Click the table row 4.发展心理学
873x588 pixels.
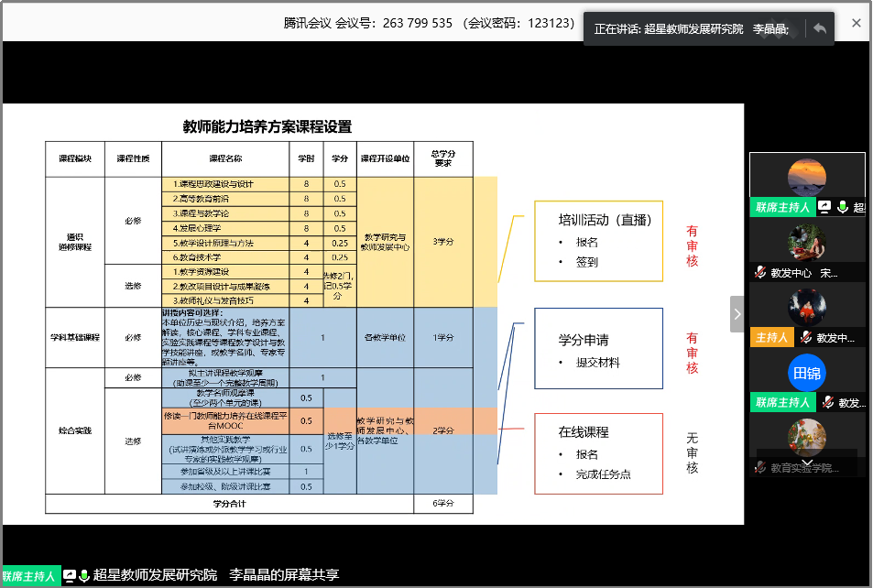tap(225, 228)
